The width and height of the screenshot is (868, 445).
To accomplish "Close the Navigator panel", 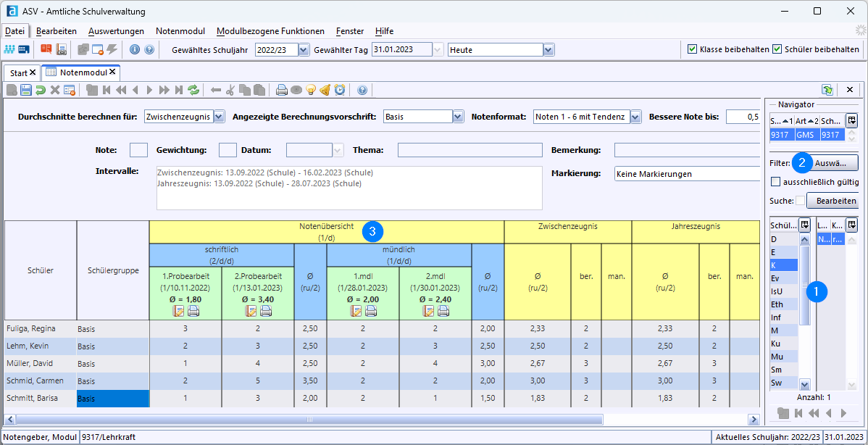I will [850, 90].
